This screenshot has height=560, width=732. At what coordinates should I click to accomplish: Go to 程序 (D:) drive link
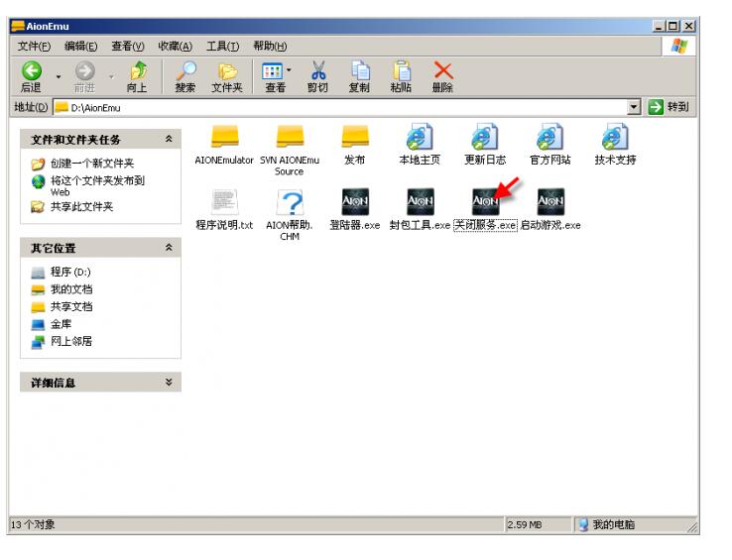[61, 272]
